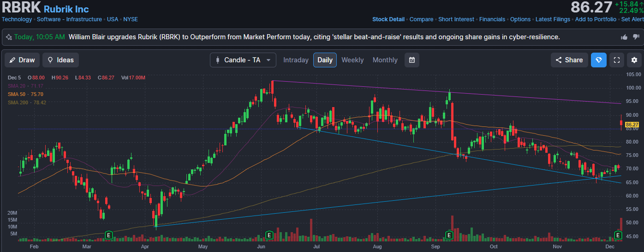Click the 20M volume axis label
Screen dimensions: 644x252
pyautogui.click(x=12, y=213)
